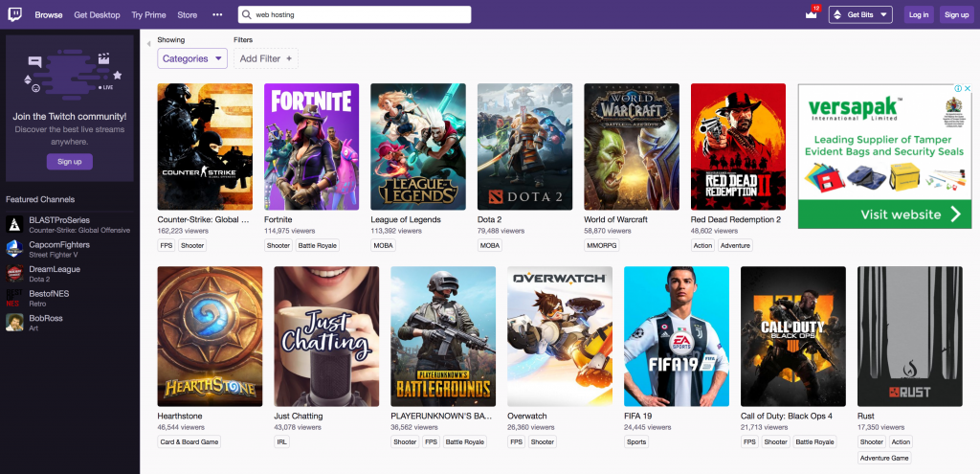This screenshot has width=980, height=474.
Task: Open Hearthstone box art
Action: click(210, 336)
